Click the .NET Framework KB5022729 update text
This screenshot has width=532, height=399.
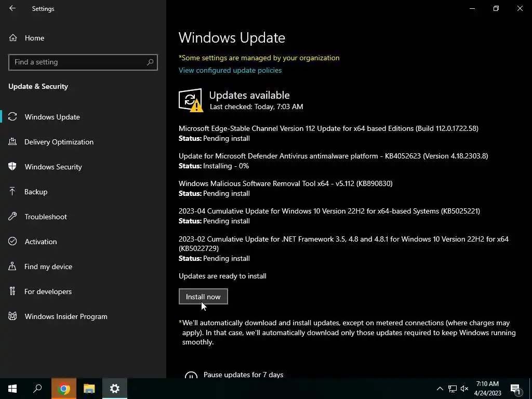point(343,244)
